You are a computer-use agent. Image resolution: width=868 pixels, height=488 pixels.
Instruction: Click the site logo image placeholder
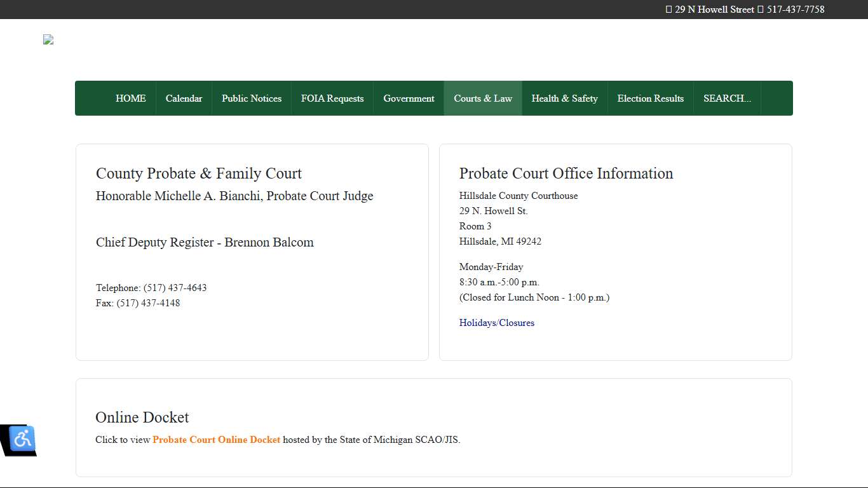click(48, 39)
